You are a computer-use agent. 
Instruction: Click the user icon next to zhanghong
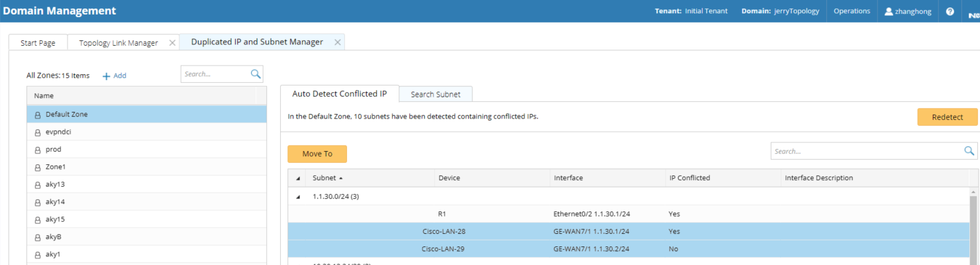pos(889,11)
